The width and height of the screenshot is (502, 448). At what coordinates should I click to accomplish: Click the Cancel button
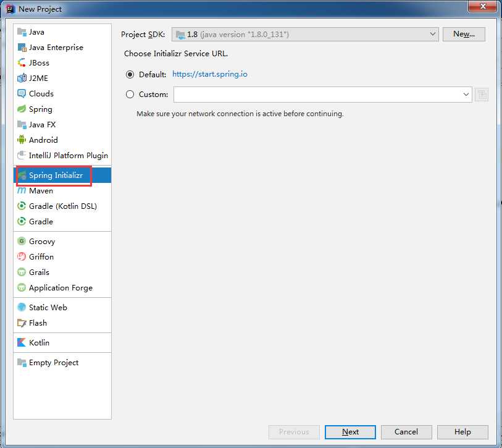tap(406, 432)
